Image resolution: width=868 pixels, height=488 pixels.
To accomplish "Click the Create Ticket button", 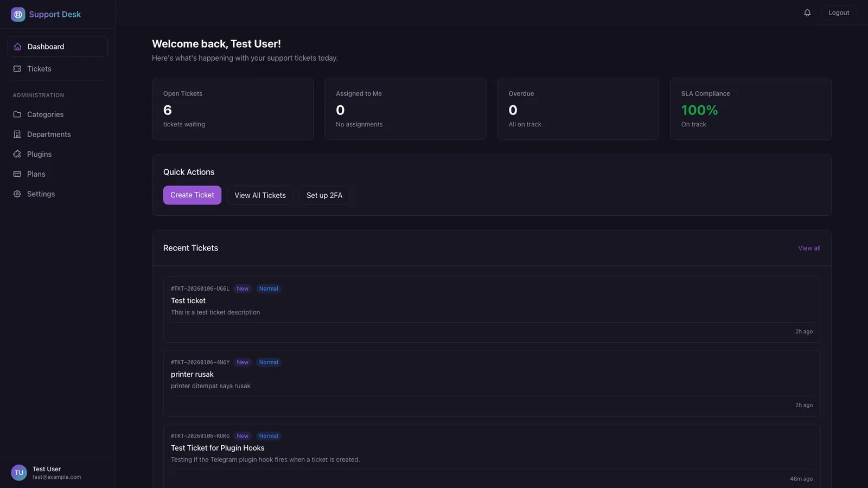I will 192,195.
